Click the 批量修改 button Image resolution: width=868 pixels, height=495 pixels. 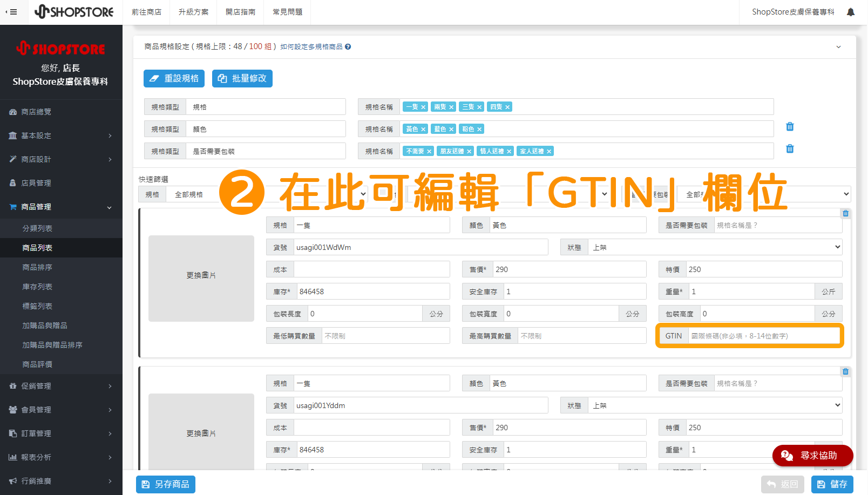[x=242, y=78]
